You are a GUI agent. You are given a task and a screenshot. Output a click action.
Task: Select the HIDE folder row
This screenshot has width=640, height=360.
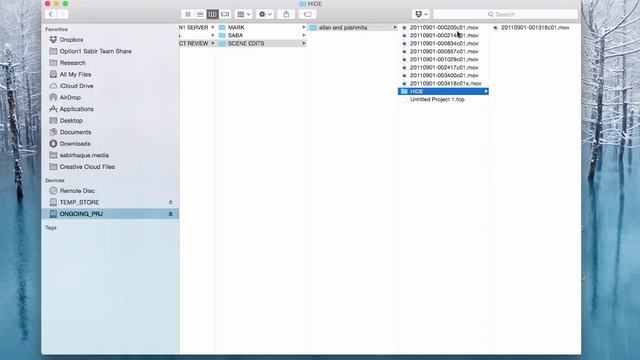coord(443,91)
